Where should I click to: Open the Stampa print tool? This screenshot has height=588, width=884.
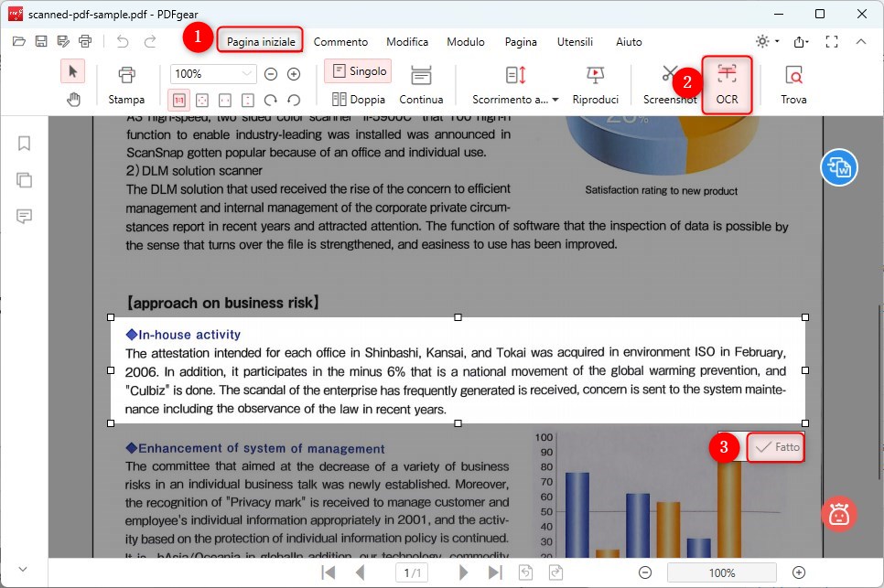[x=127, y=82]
